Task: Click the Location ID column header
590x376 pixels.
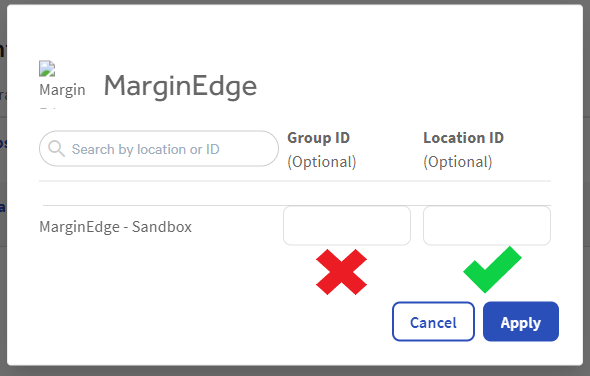Action: click(x=463, y=138)
